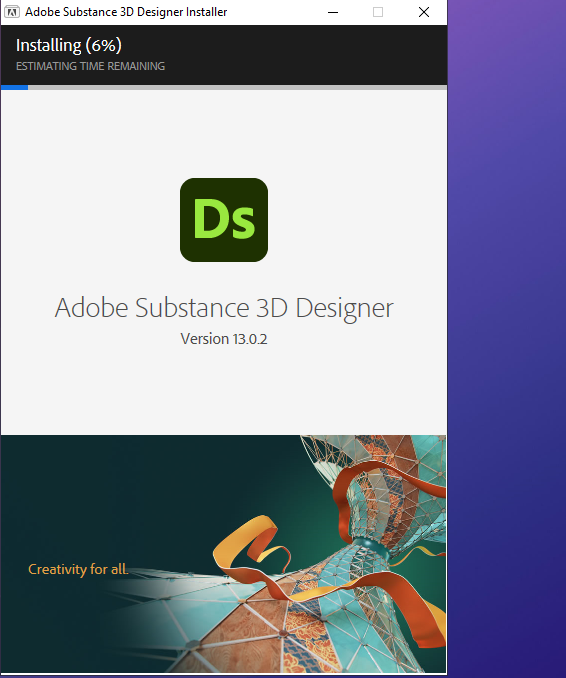Image resolution: width=566 pixels, height=678 pixels.
Task: Click the Version 13.0.2 text
Action: [x=224, y=339]
